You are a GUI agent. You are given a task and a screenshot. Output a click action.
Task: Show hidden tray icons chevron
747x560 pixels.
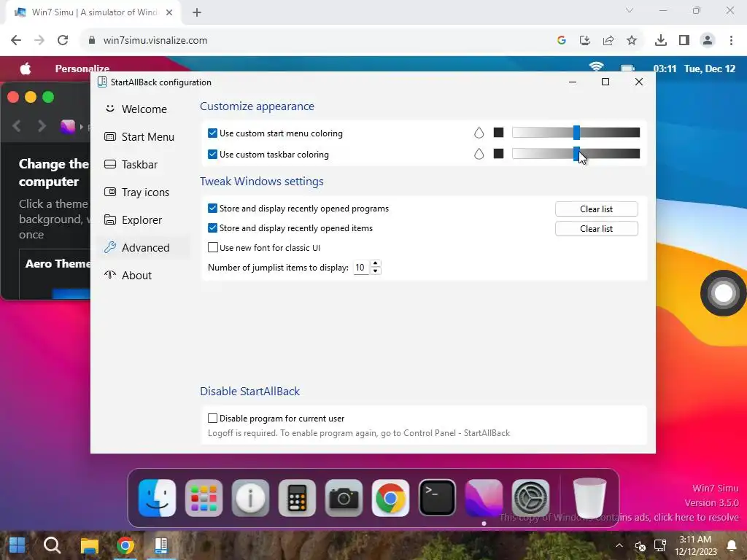pos(619,545)
